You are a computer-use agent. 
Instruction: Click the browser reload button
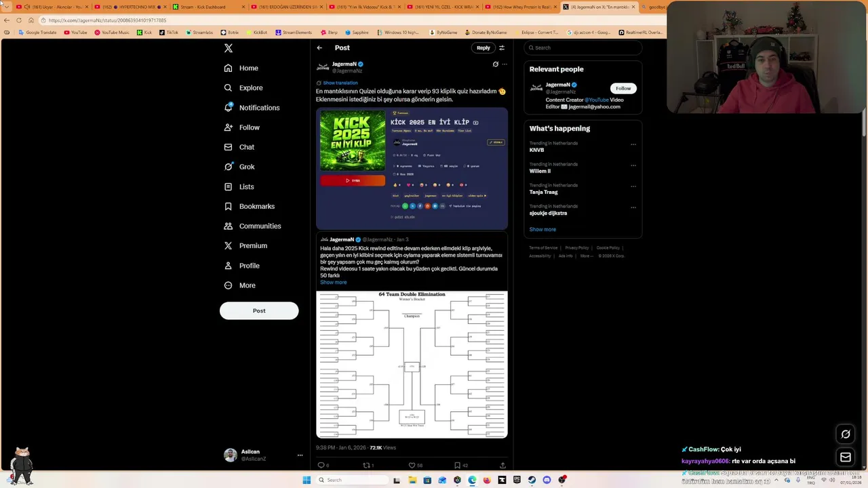(19, 20)
